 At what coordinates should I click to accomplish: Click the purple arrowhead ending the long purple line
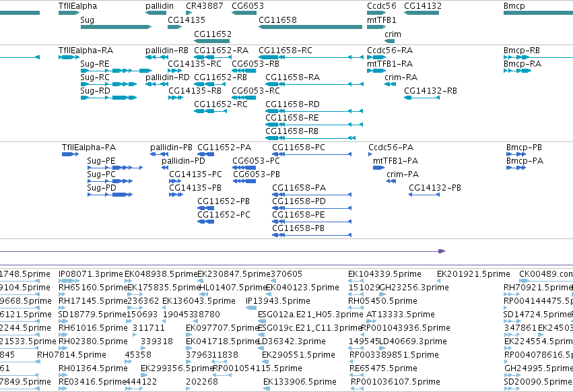click(x=442, y=251)
